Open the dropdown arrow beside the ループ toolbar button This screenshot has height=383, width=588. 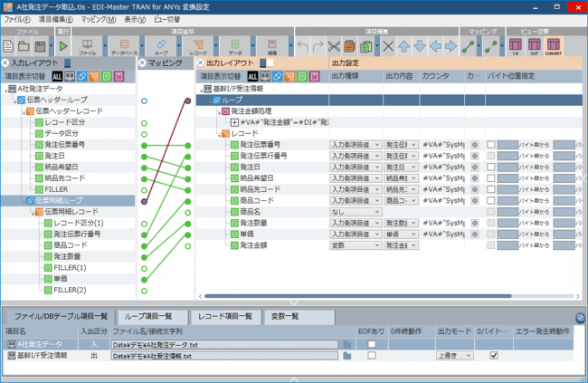pos(179,47)
